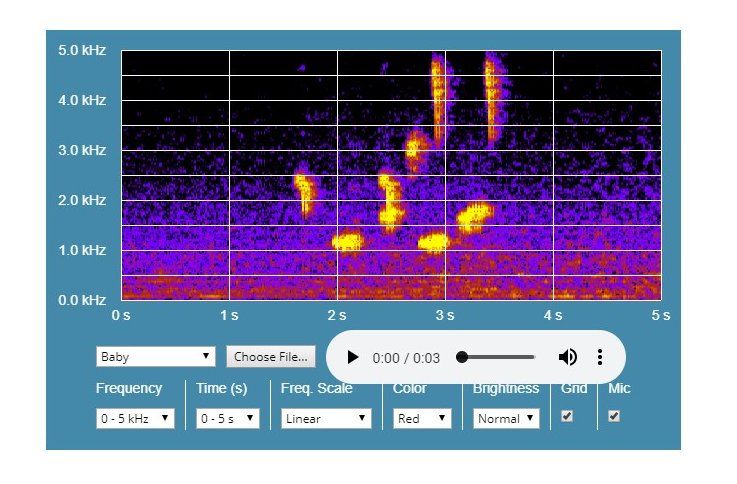The image size is (737, 484).
Task: Disable the Mic checkbox
Action: click(x=614, y=417)
